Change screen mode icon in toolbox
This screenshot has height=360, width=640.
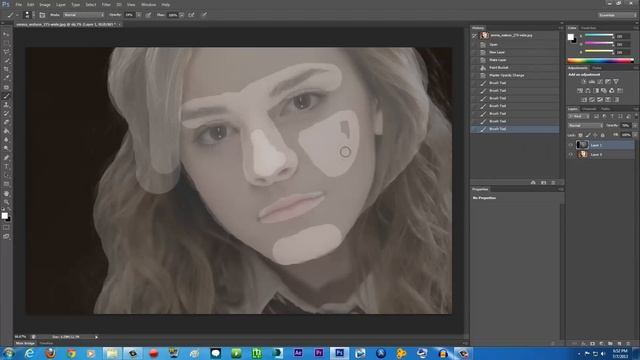pos(6,236)
